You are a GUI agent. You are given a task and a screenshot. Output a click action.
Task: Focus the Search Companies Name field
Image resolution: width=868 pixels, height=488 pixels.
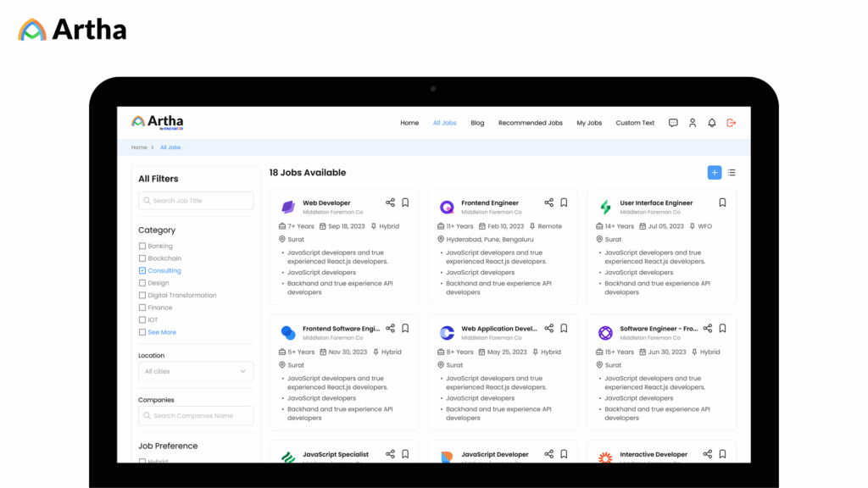coord(196,415)
